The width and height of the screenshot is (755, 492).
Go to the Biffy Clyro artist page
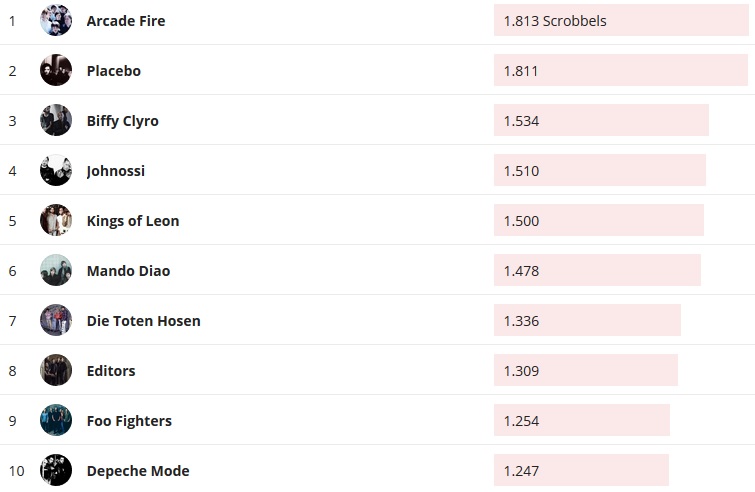[123, 121]
